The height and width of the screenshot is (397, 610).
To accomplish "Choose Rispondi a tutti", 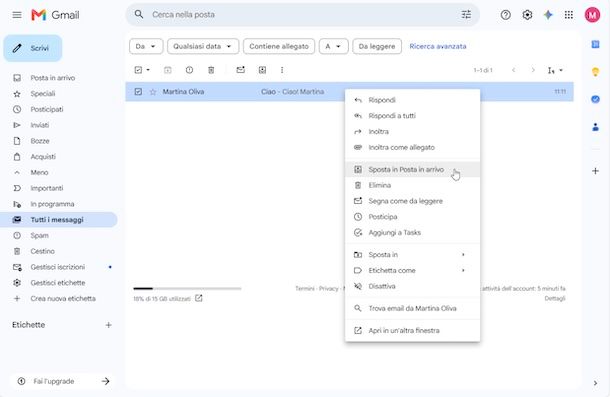I will [412, 116].
